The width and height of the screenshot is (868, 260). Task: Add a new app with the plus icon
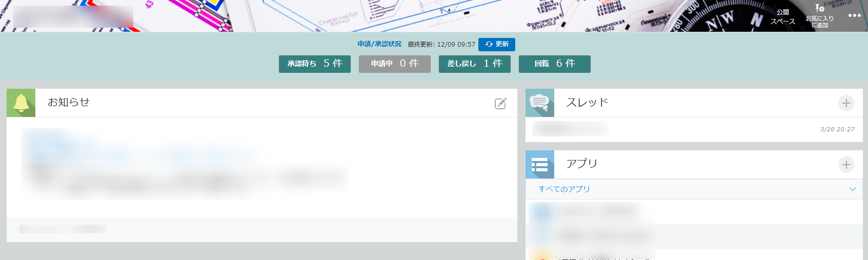(x=846, y=165)
